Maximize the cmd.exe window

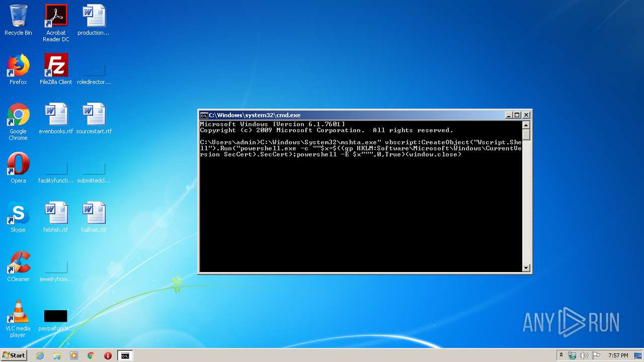pyautogui.click(x=517, y=115)
